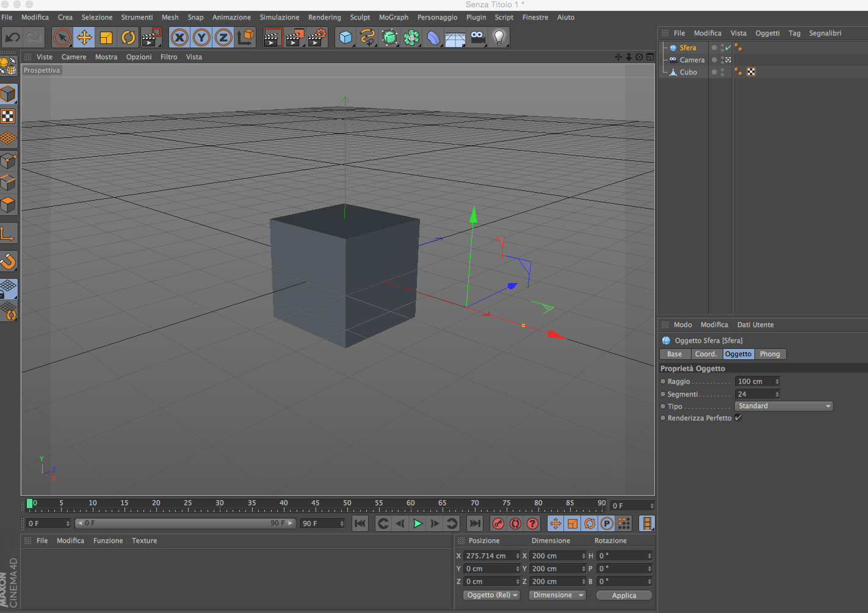
Task: Click the snap magnet icon
Action: point(9,261)
